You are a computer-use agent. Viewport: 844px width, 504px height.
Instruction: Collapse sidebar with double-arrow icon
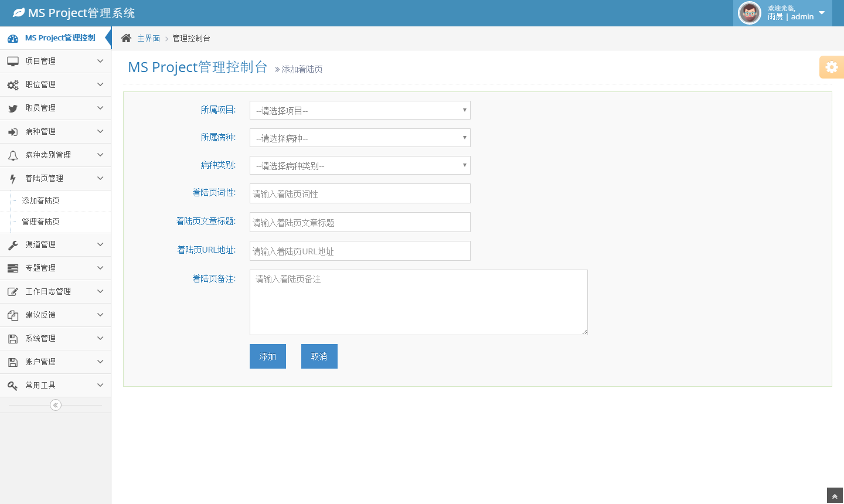point(56,405)
